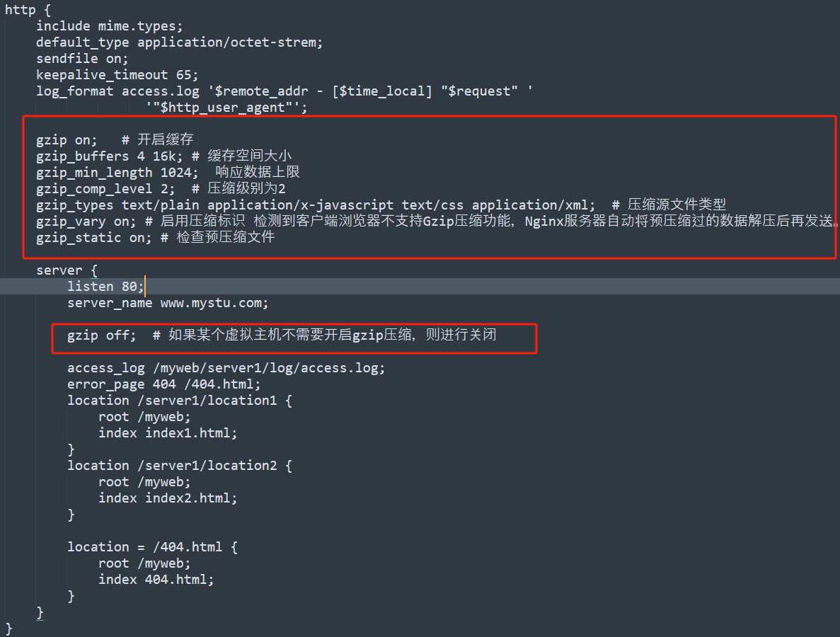Click the 'location = /404.html' line
The width and height of the screenshot is (840, 637).
(x=152, y=547)
